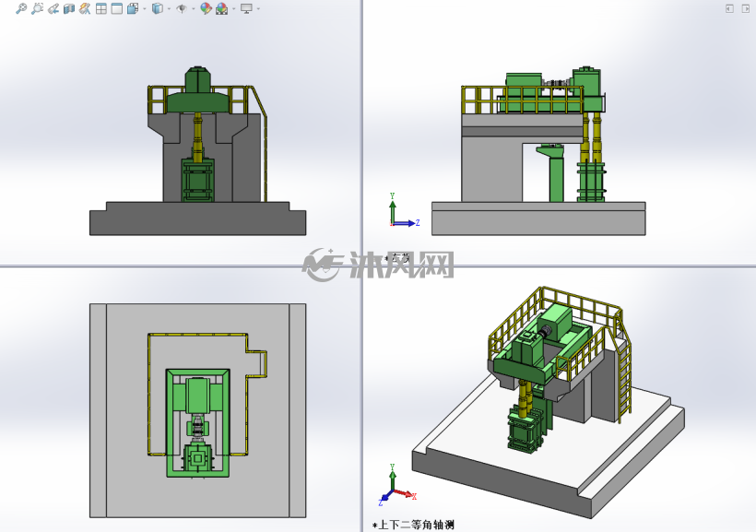Viewport: 756px width, 532px height.
Task: Select the Zoom to Area tool
Action: pyautogui.click(x=37, y=8)
